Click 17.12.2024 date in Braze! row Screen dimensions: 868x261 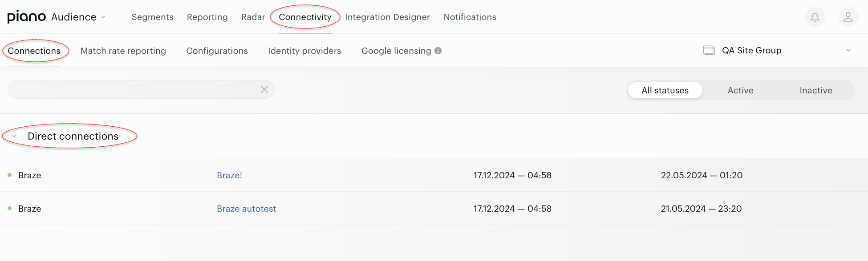[512, 175]
